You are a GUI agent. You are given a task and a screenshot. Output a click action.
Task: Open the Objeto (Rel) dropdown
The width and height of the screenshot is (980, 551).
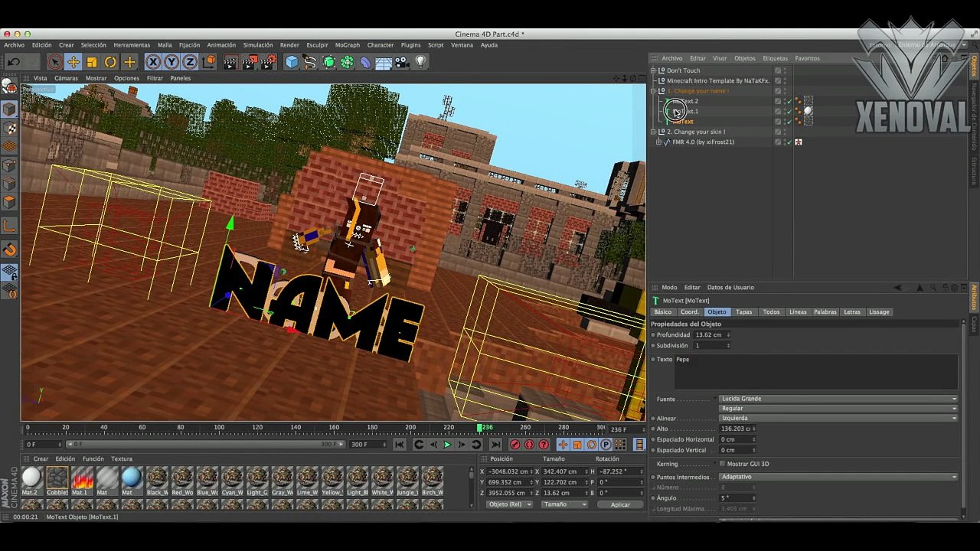point(509,504)
